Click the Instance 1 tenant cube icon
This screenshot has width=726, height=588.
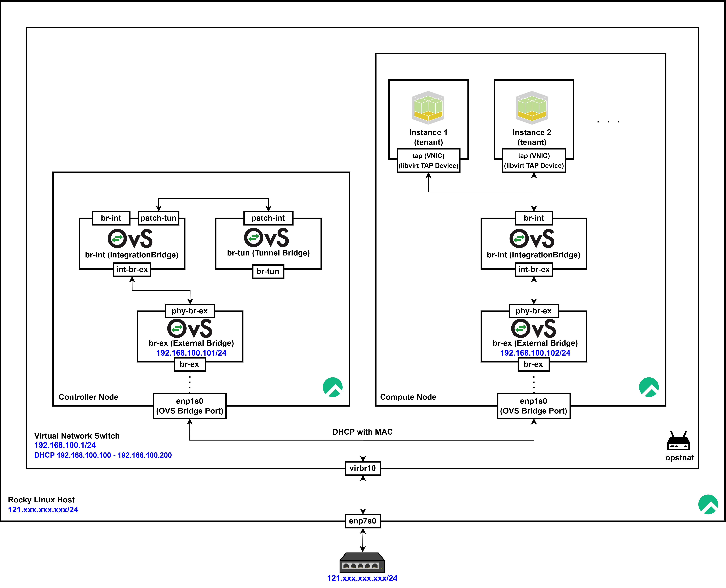(428, 108)
